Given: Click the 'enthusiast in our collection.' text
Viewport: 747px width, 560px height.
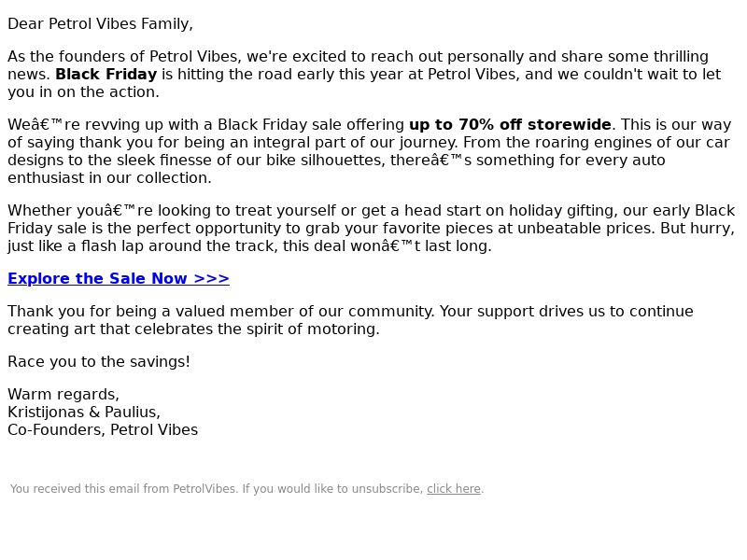Looking at the screenshot, I should (x=109, y=177).
